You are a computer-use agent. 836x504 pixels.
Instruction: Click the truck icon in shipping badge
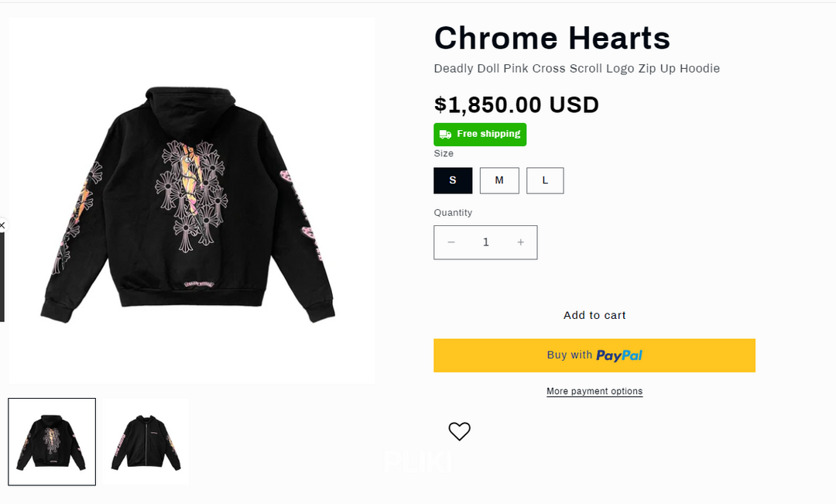(445, 135)
